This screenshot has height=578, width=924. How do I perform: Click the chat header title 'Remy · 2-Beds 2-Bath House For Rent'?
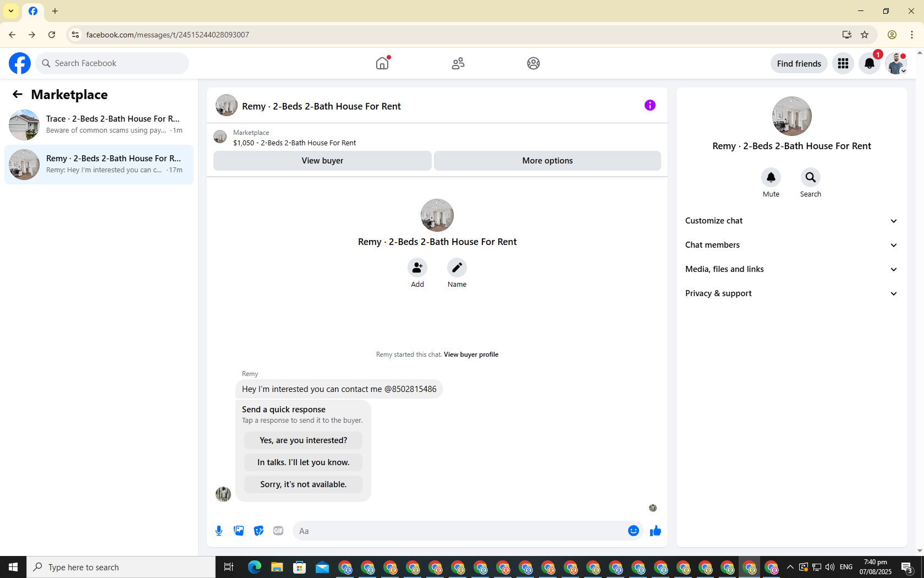pos(321,106)
